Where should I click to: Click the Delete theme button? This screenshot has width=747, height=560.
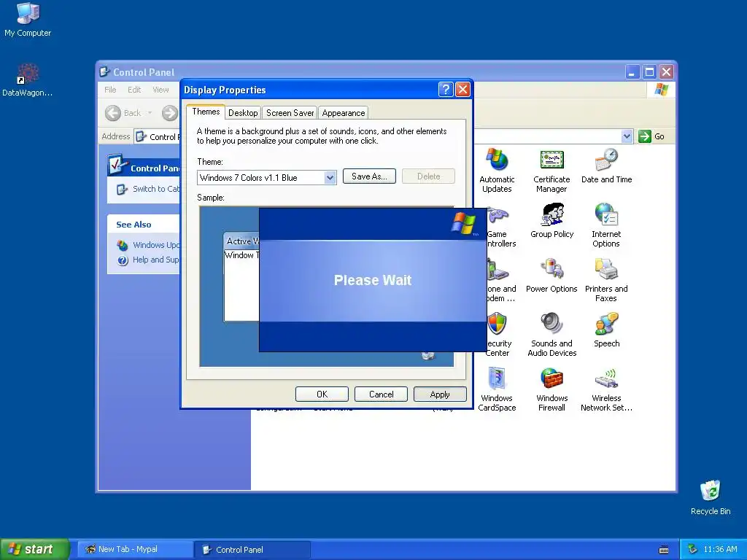(x=428, y=176)
